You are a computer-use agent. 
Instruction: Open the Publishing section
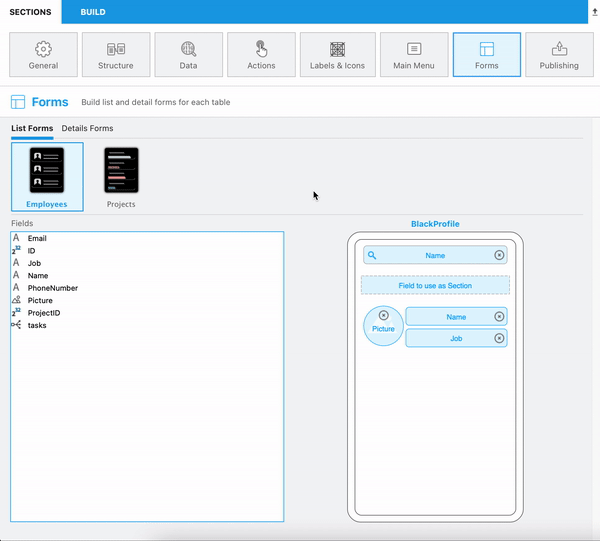coord(559,55)
